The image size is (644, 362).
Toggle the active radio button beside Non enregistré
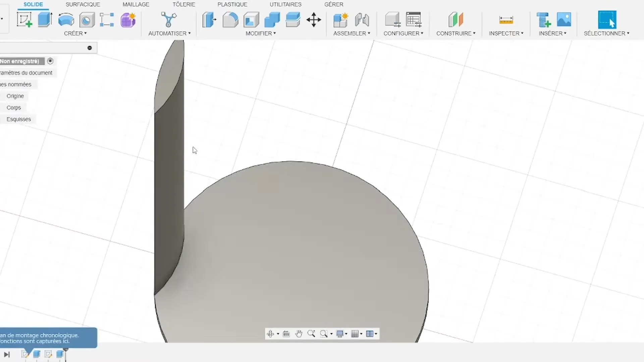point(50,61)
